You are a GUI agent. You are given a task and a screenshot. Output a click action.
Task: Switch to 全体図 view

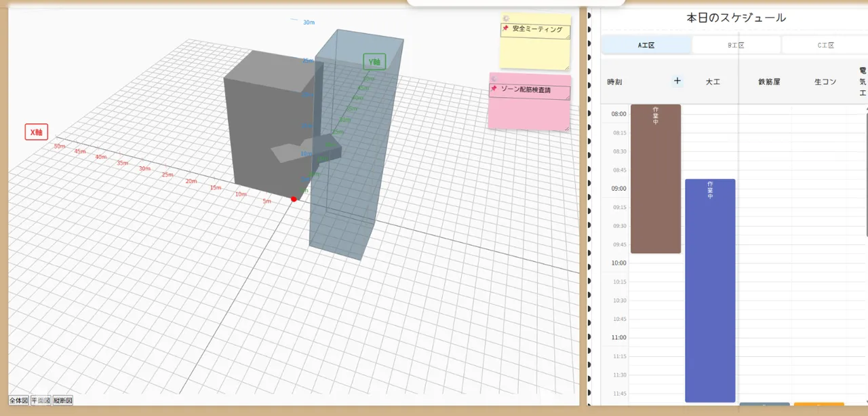[18, 400]
